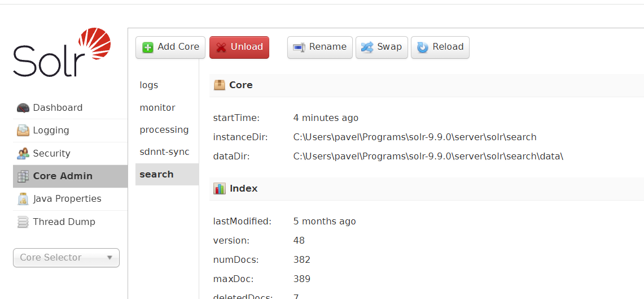Select the sdnnt-sync core

click(167, 152)
